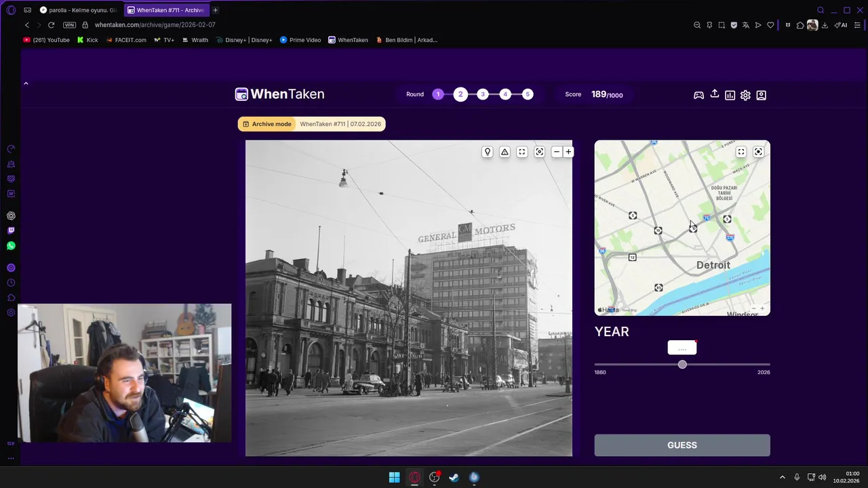The height and width of the screenshot is (488, 868).
Task: Expand sidebar three-dots menu
Action: (11, 458)
